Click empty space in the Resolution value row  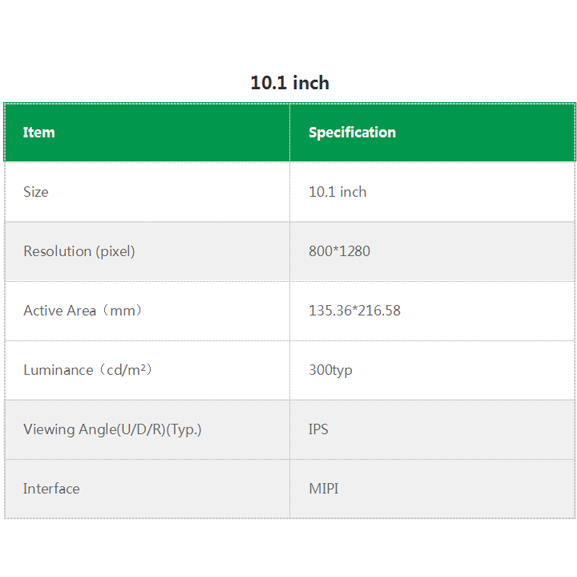478,251
